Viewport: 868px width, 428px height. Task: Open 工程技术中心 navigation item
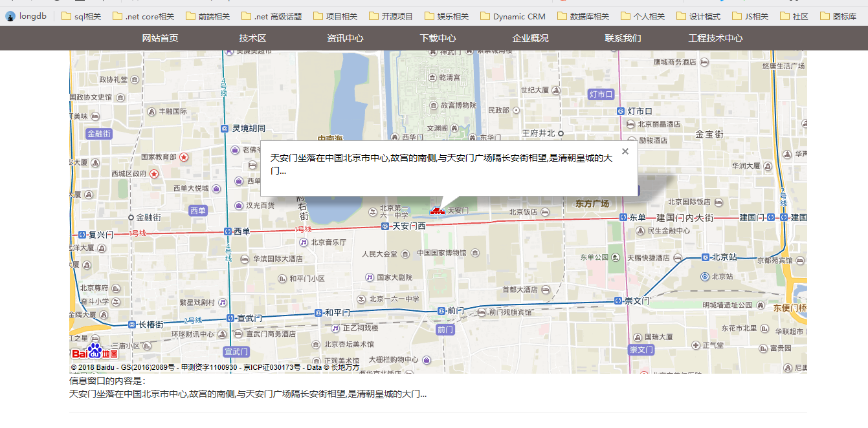(715, 38)
